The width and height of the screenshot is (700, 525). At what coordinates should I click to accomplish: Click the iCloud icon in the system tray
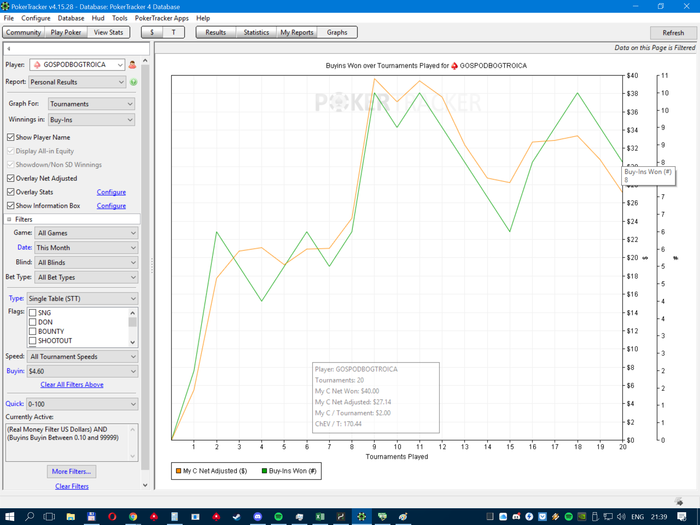tap(503, 517)
